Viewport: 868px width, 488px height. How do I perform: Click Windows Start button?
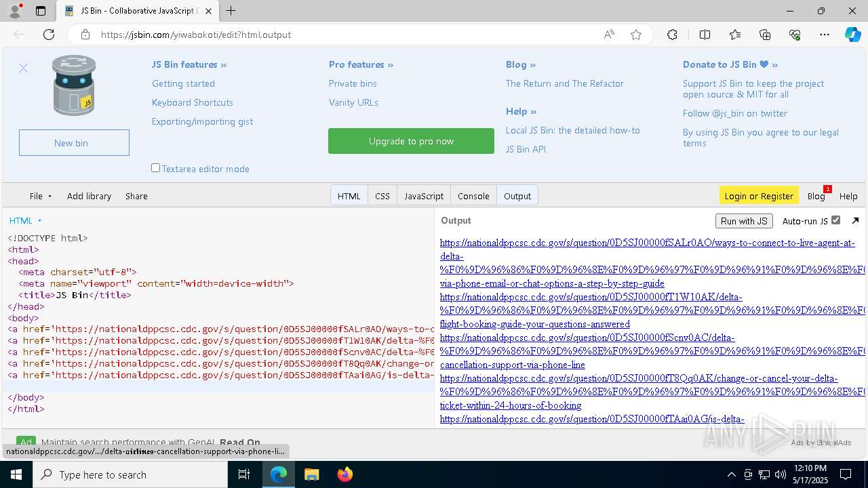(16, 474)
